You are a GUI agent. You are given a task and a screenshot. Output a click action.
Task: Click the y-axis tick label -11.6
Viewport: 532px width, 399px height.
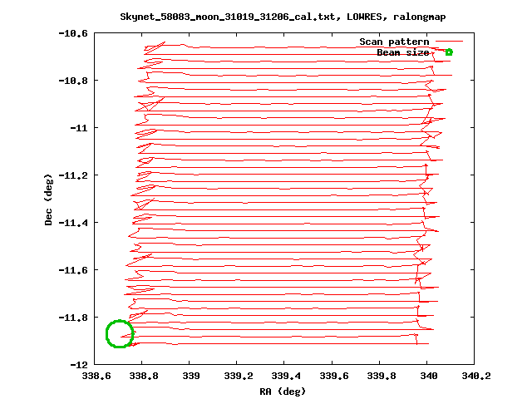[x=73, y=270]
